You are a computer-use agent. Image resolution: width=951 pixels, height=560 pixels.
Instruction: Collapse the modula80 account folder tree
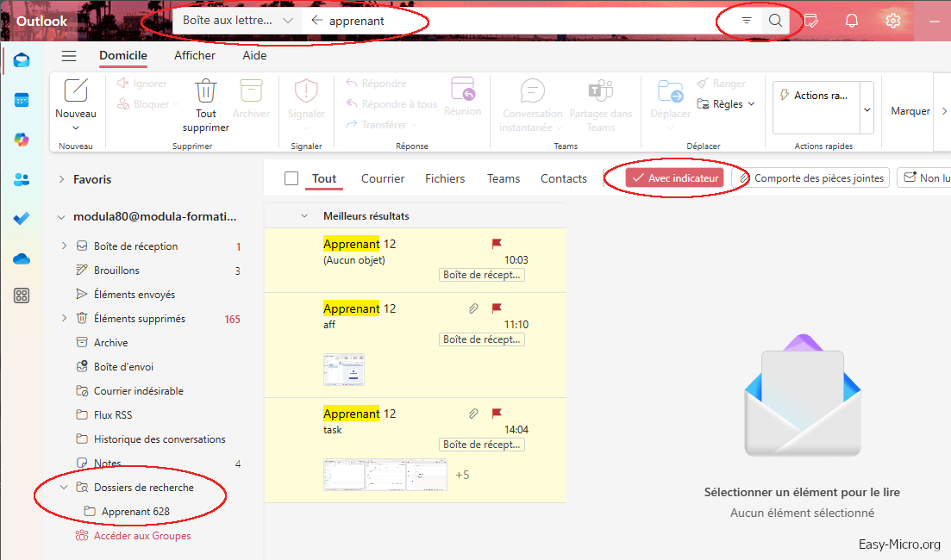tap(61, 217)
